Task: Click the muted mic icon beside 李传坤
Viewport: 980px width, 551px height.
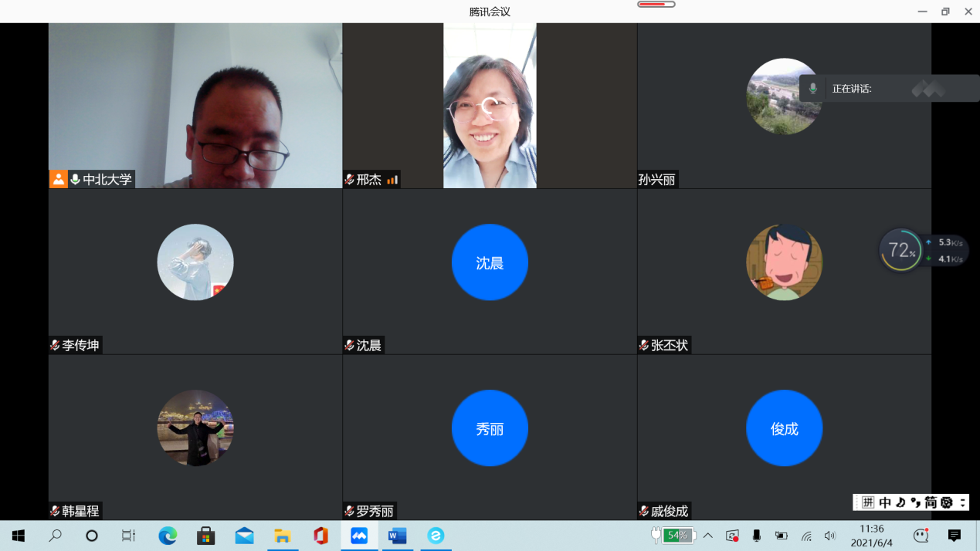Action: click(55, 346)
